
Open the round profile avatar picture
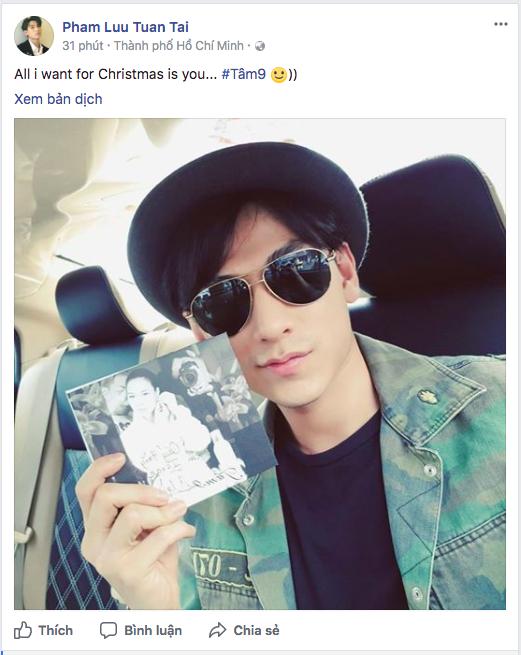pyautogui.click(x=34, y=36)
